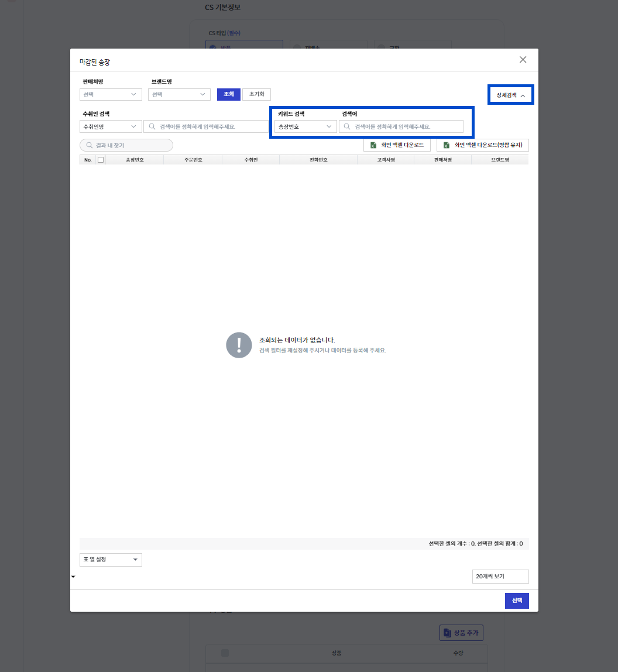Viewport: 618px width, 672px height.
Task: Click the 판매처명 column header
Action: point(442,160)
